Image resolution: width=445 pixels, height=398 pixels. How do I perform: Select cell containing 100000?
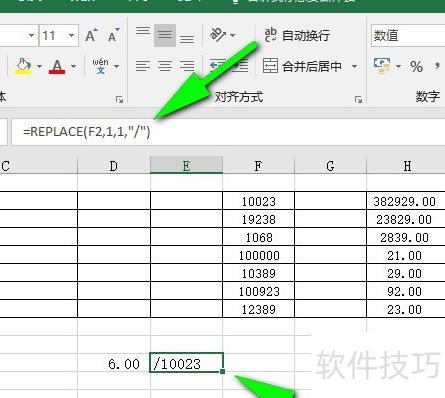[258, 255]
